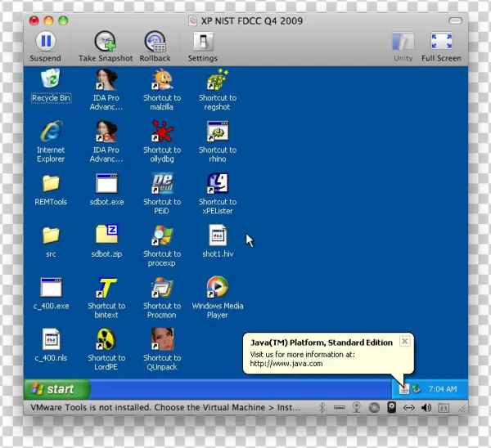
Task: Click the Java balloon notification text
Action: [x=302, y=359]
